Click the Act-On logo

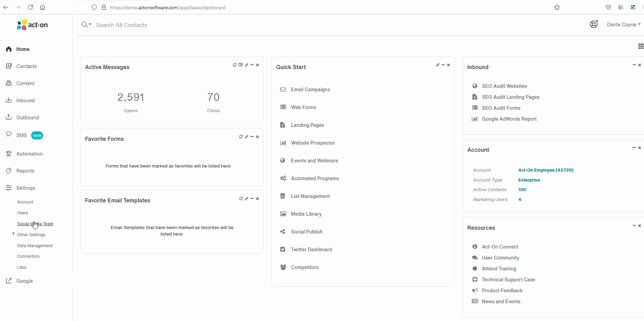point(32,25)
